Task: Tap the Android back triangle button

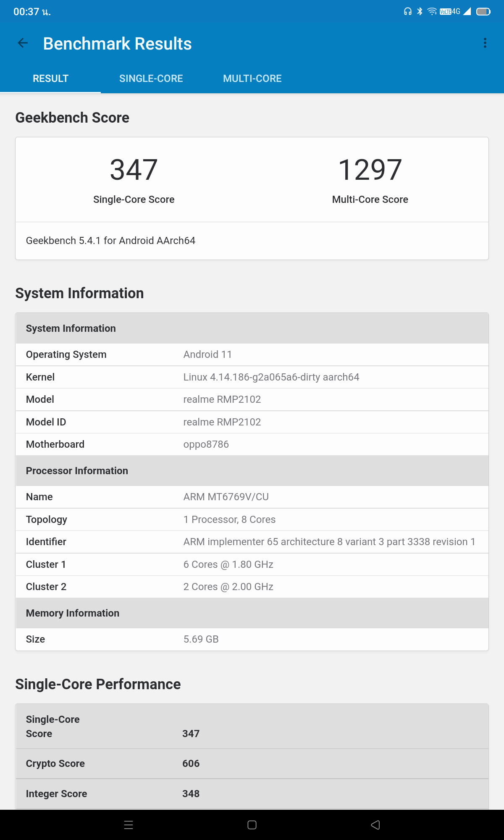Action: [x=375, y=825]
